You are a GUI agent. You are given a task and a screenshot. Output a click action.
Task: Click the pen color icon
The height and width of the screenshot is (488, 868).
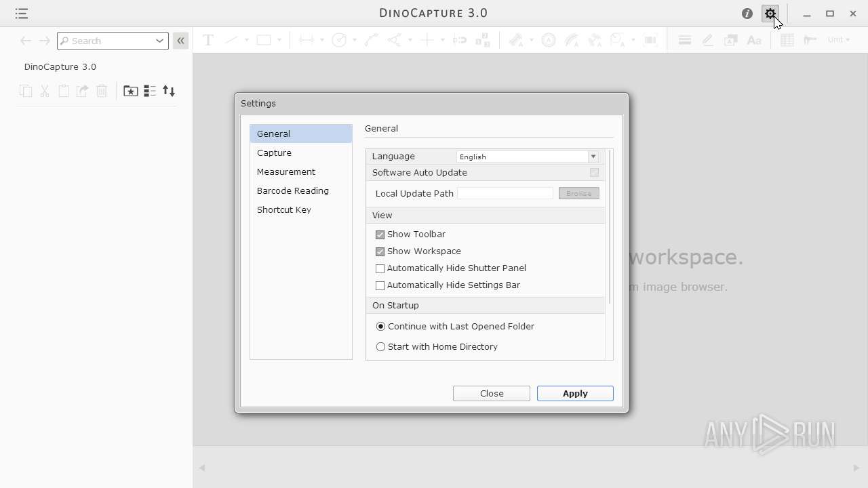(707, 40)
